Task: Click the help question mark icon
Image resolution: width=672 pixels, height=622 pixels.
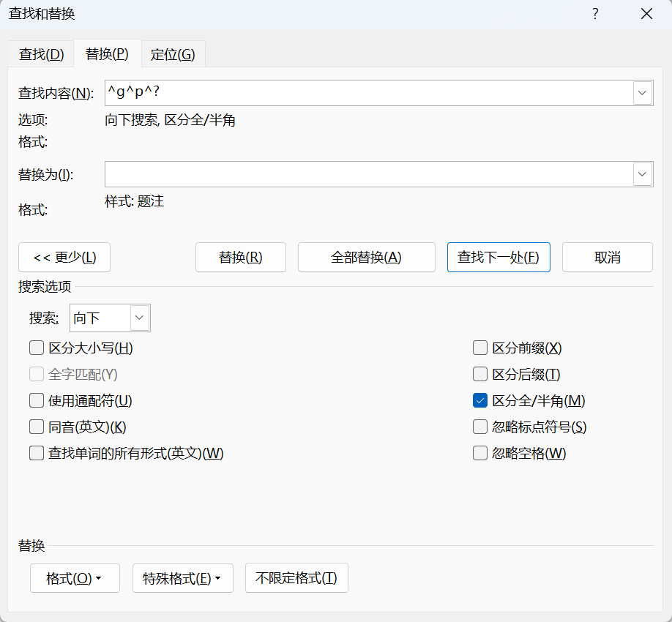Action: (x=595, y=14)
